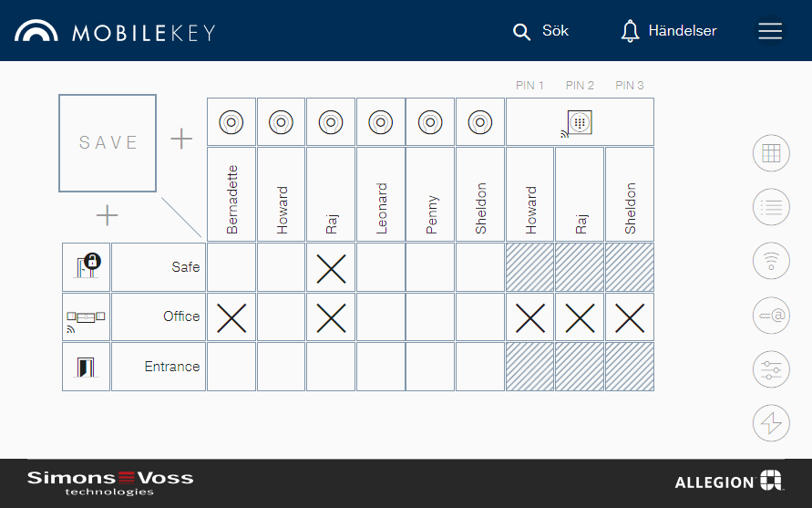Toggle Raj's access to Safe

[x=331, y=267]
